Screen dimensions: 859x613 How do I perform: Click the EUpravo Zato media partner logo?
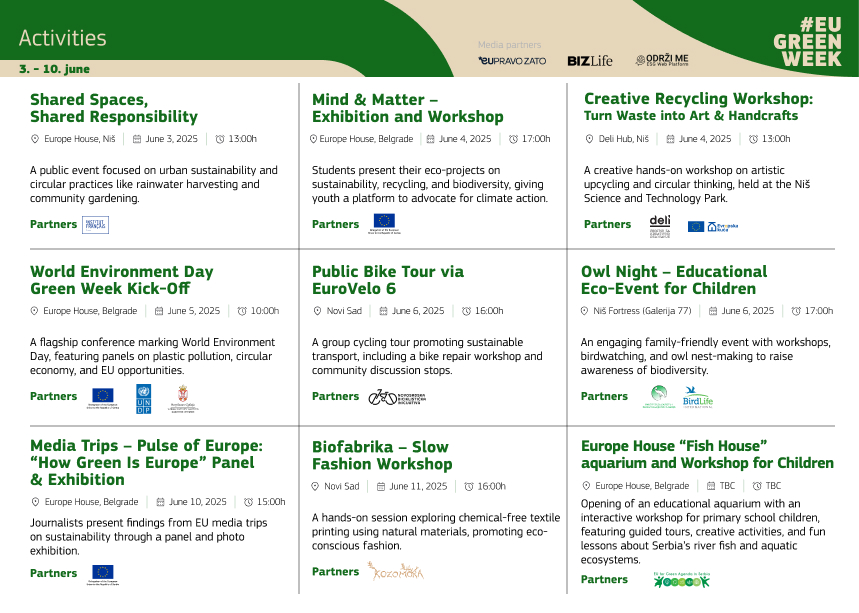click(x=512, y=61)
